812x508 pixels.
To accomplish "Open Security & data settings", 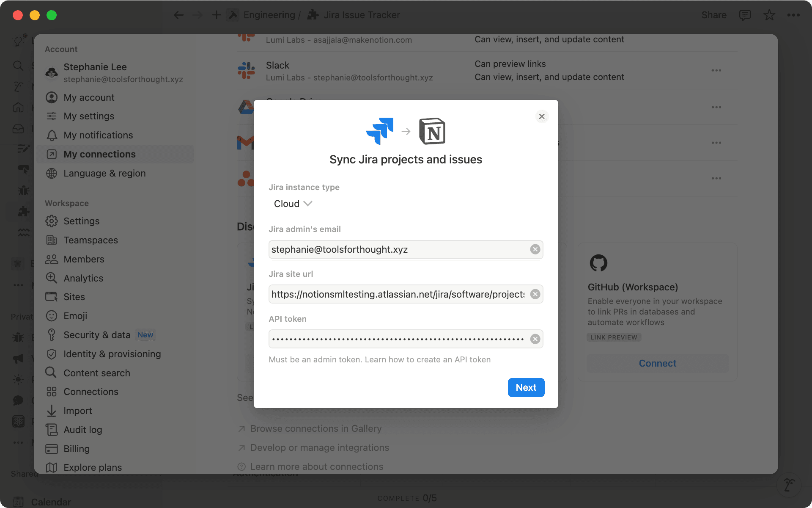I will tap(97, 334).
